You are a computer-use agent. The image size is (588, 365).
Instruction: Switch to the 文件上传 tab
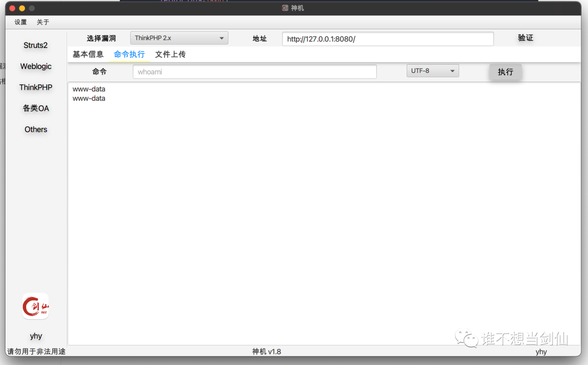[170, 54]
